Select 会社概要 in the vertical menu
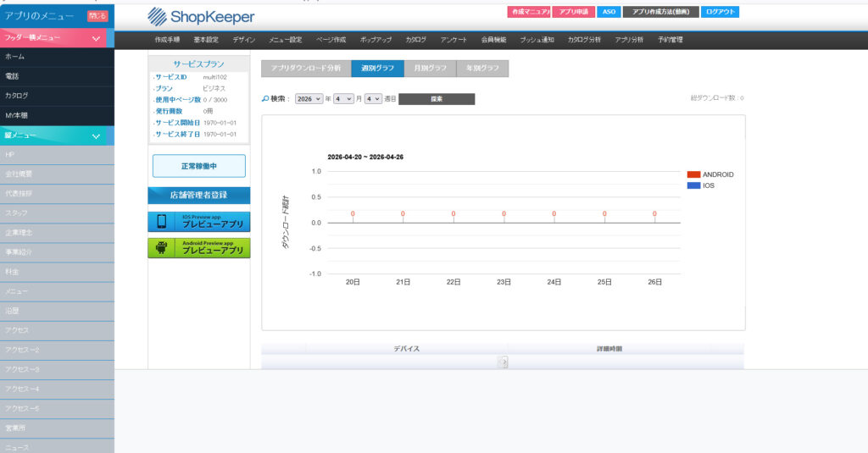The image size is (868, 453). point(57,174)
